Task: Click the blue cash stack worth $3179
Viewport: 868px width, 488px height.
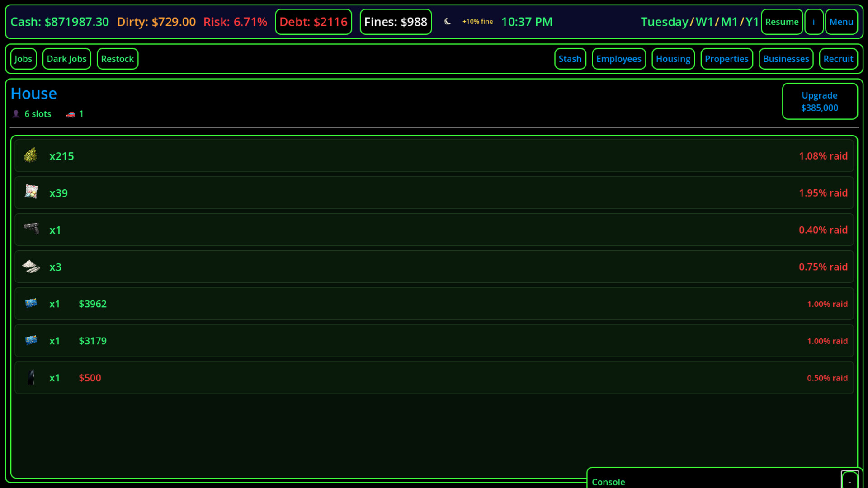Action: [x=31, y=340]
